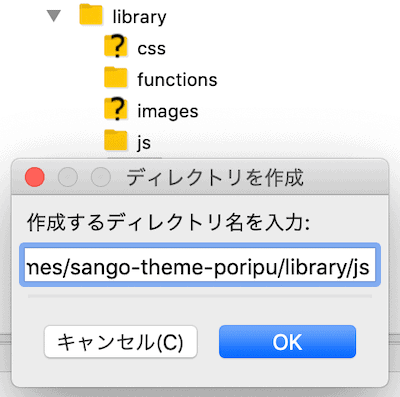Click the images folder question-mark icon
This screenshot has width=400, height=397.
click(x=116, y=109)
